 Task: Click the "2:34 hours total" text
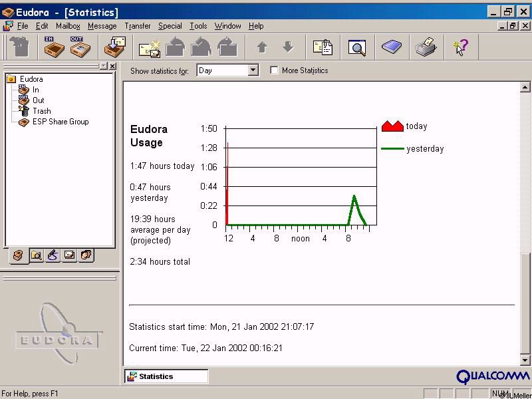[160, 261]
